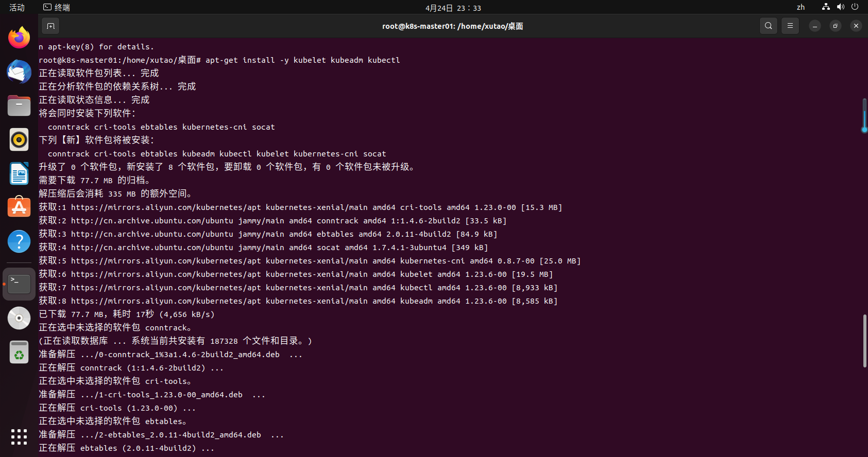Click the line fetching conntrack 1:1.4.6-2build2
The height and width of the screenshot is (457, 868).
tap(273, 221)
